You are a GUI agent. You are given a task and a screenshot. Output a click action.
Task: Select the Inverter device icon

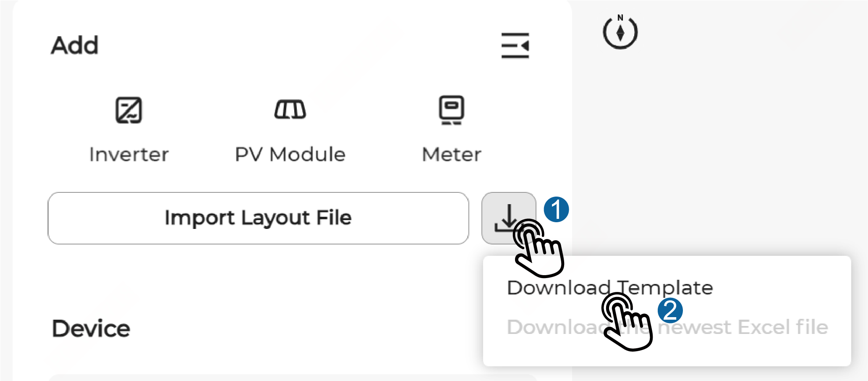129,110
